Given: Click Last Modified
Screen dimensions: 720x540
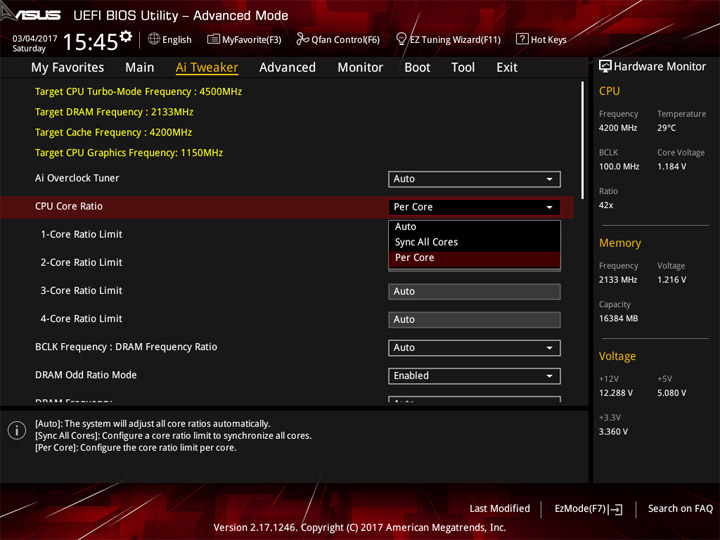Looking at the screenshot, I should (500, 509).
